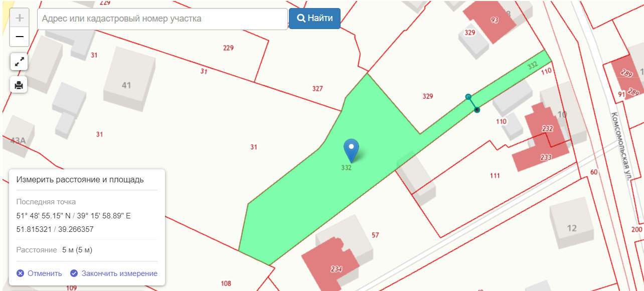Click the X icon next to Отменить

[x=20, y=273]
